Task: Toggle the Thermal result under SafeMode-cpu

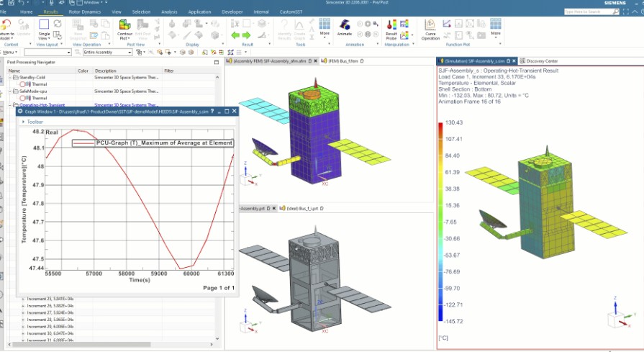Action: point(24,98)
